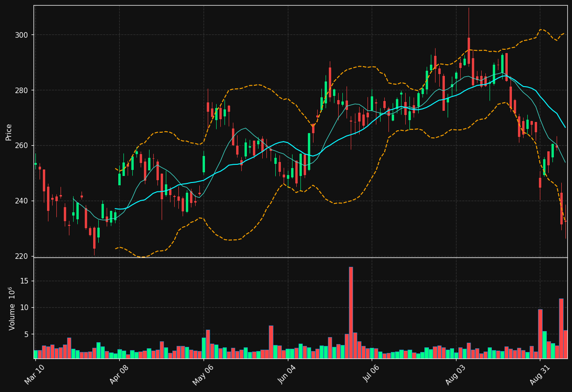Click the Jul 06 date label

pos(372,374)
